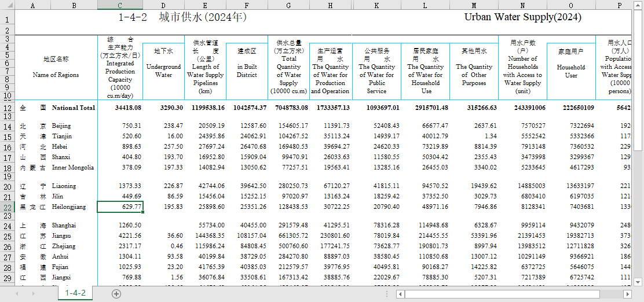Screen dimensions: 644x302
Task: Click Tianjin underground water value 16.00
Action: click(x=175, y=136)
